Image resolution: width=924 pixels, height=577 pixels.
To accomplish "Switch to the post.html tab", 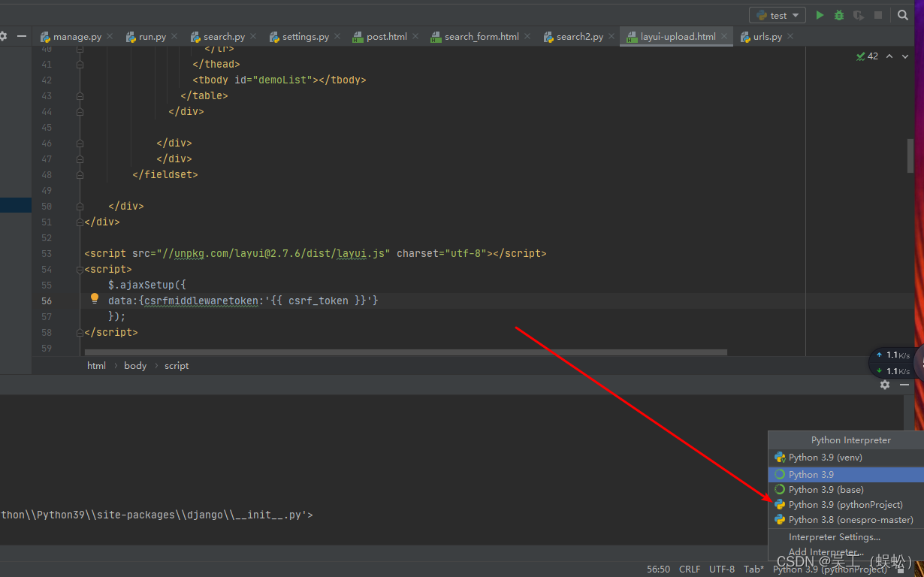I will coord(387,36).
